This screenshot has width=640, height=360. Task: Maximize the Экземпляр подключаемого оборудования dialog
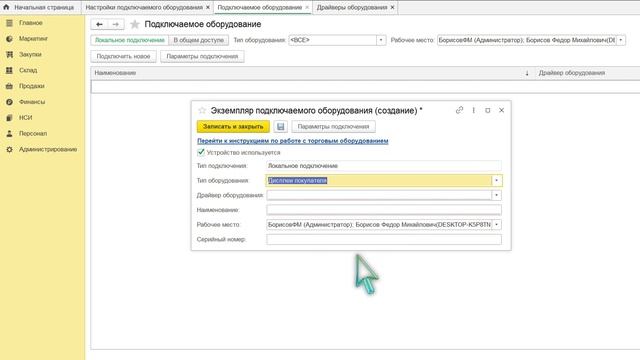[487, 110]
